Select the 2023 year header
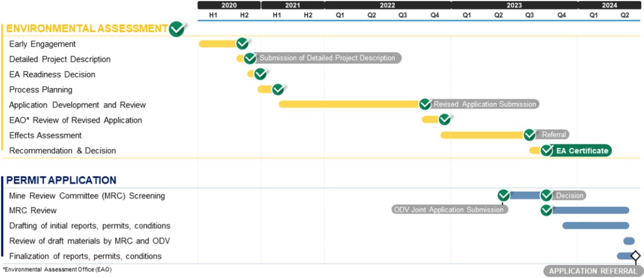This screenshot has height=278, width=644. pyautogui.click(x=514, y=5)
